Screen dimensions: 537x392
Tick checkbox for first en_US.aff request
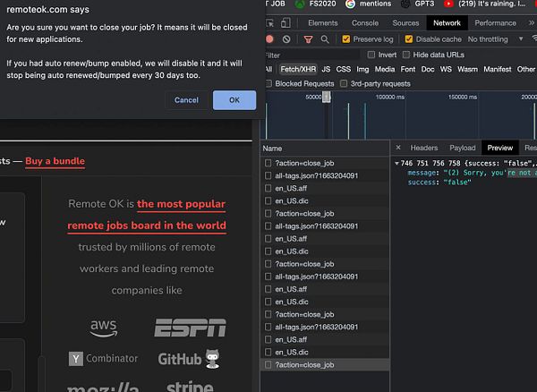click(268, 188)
